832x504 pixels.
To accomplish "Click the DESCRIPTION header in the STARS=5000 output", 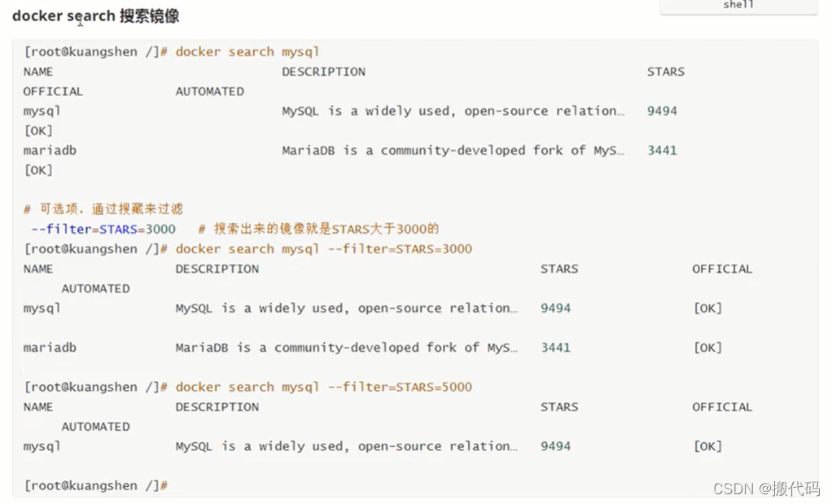I will pyautogui.click(x=217, y=407).
